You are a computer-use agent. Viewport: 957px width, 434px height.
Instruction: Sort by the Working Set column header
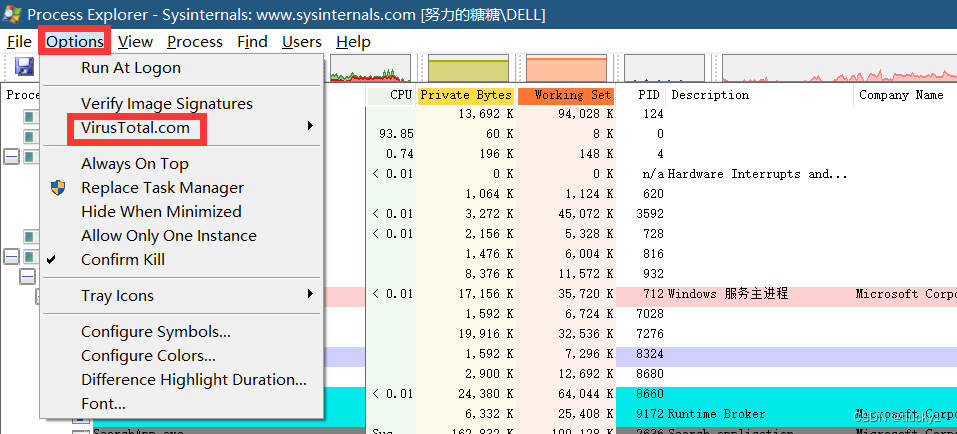click(x=566, y=95)
